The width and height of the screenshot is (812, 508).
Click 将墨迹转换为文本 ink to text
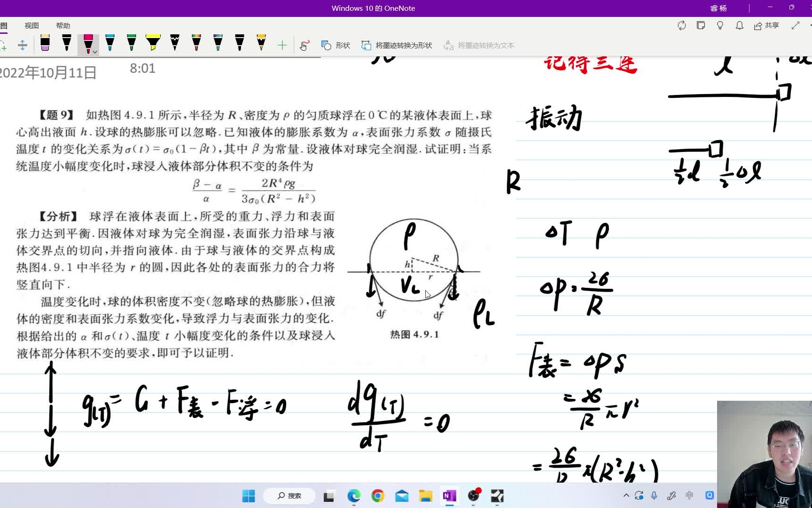tap(479, 45)
